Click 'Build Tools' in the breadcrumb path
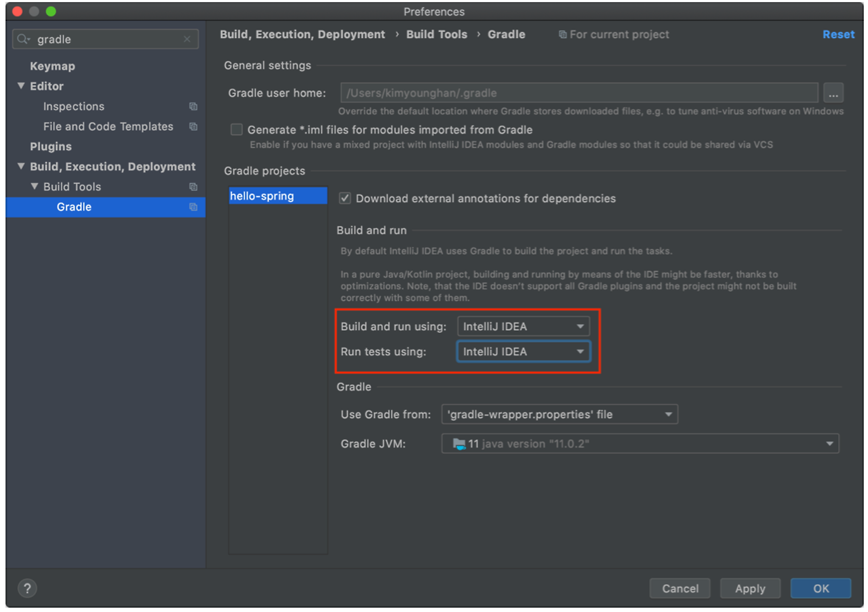 point(436,34)
